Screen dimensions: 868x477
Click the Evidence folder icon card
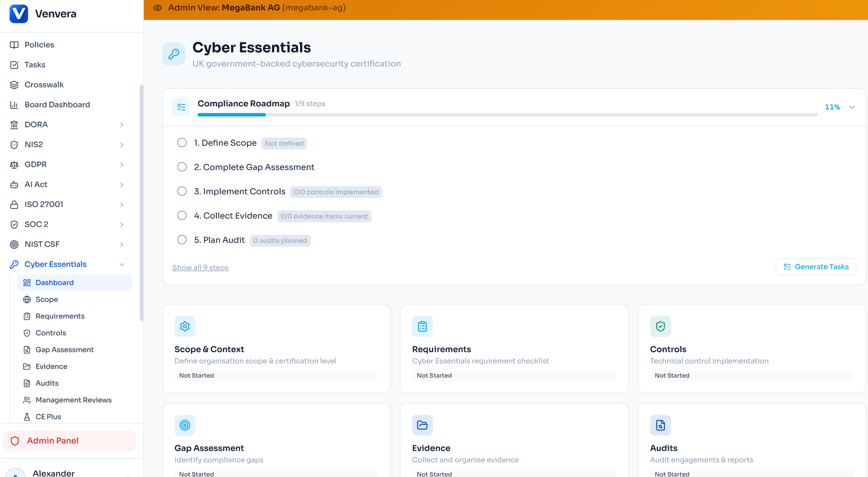click(422, 425)
